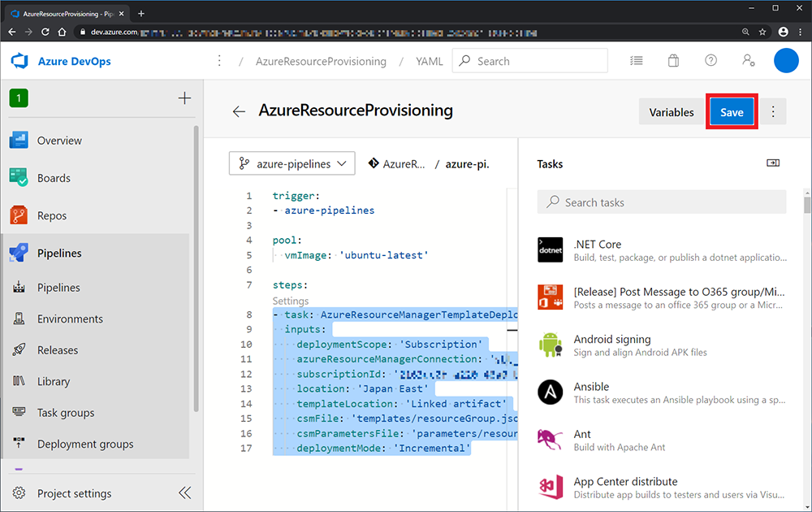
Task: Click the vmImage 'ubuntu-latest' line
Action: [x=356, y=255]
